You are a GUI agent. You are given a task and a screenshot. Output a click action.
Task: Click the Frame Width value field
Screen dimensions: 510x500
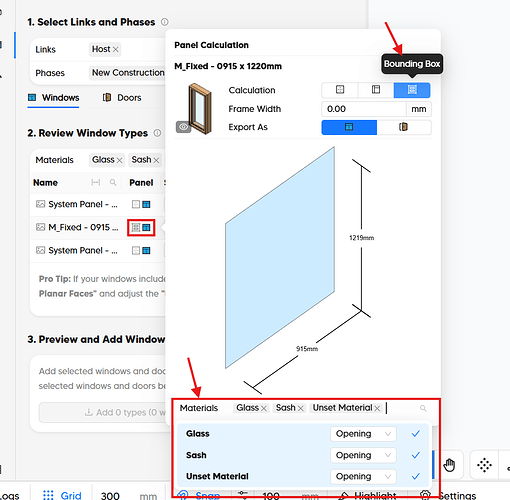click(x=364, y=109)
